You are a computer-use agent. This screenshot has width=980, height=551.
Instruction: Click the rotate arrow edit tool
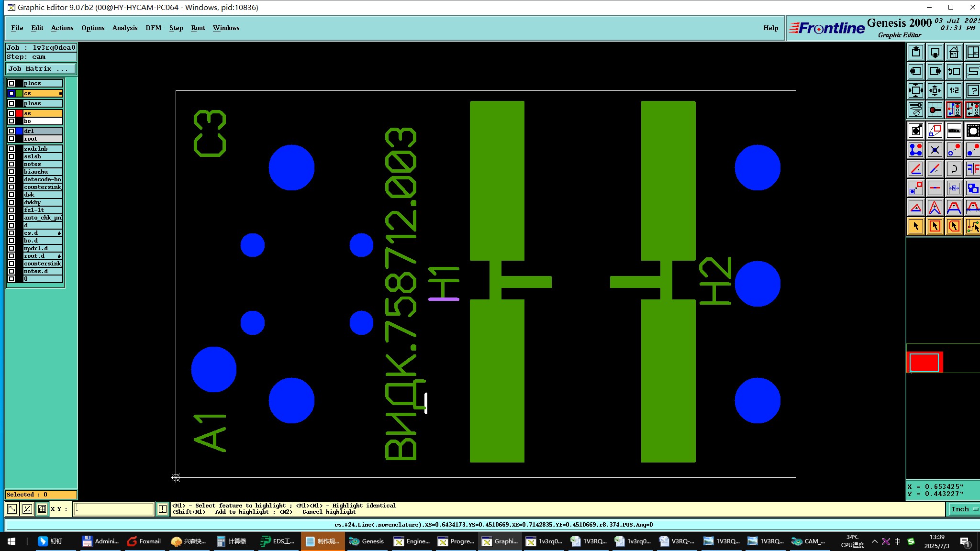(x=954, y=169)
